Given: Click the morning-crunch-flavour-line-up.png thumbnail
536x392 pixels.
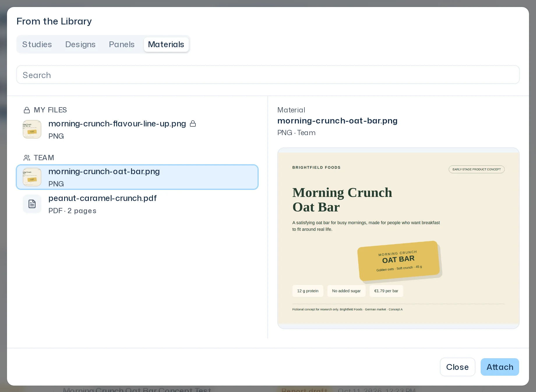Looking at the screenshot, I should coord(32,129).
